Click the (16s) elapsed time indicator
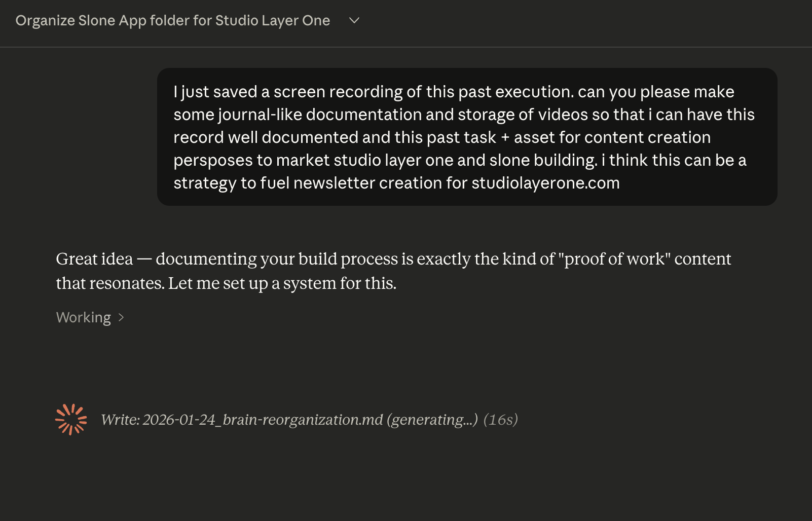The width and height of the screenshot is (812, 521). [x=502, y=419]
